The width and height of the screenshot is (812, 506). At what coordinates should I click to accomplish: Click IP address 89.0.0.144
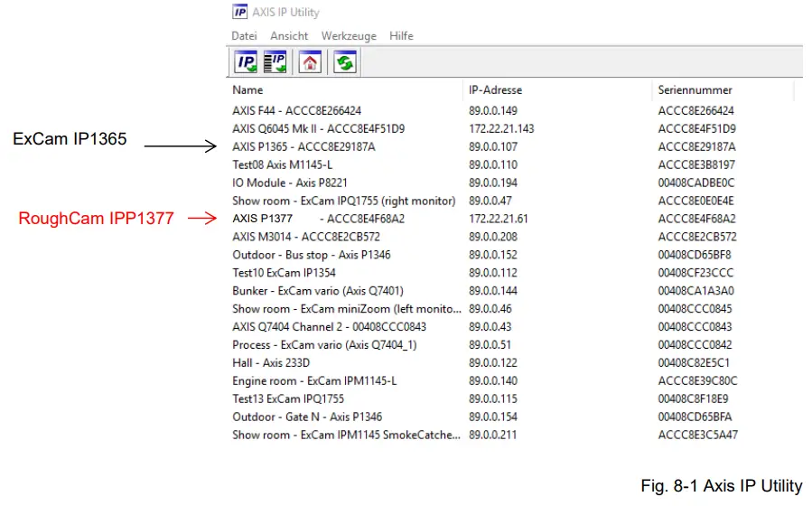tap(493, 291)
